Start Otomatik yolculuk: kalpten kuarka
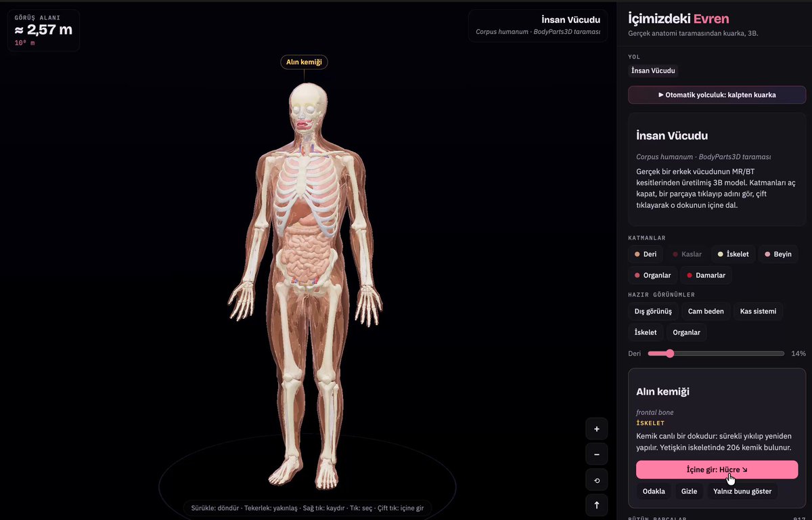The width and height of the screenshot is (812, 520). [717, 95]
